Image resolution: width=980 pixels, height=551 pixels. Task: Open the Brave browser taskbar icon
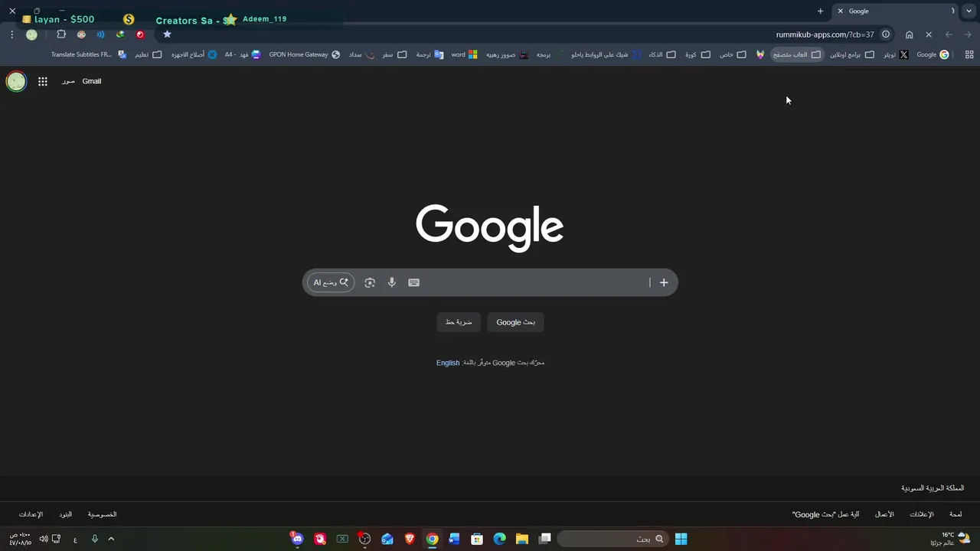click(410, 539)
